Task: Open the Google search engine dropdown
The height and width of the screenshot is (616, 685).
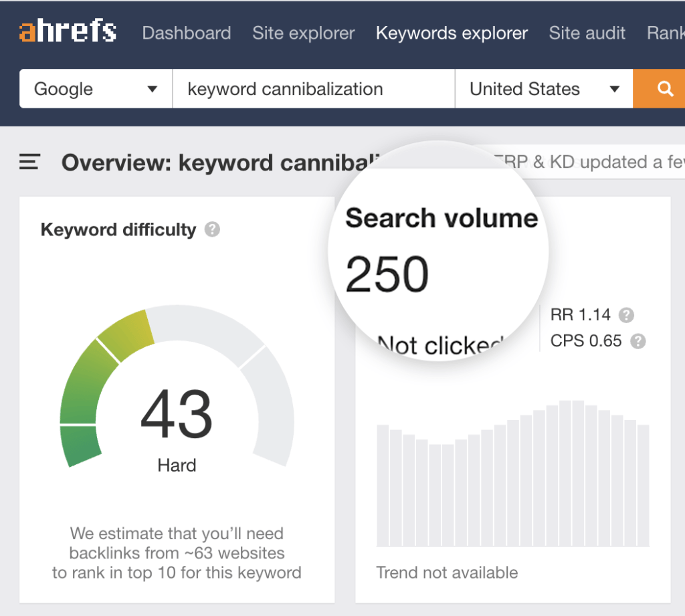Action: 96,89
